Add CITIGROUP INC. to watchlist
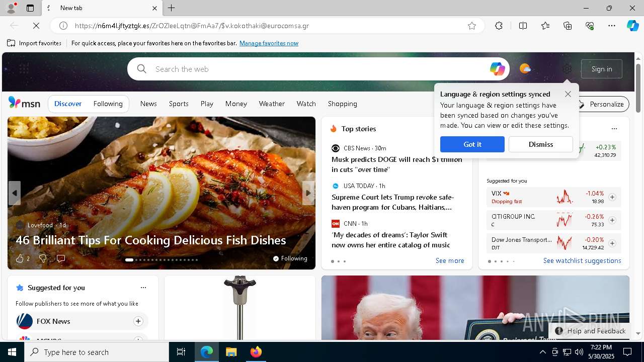 [x=612, y=220]
